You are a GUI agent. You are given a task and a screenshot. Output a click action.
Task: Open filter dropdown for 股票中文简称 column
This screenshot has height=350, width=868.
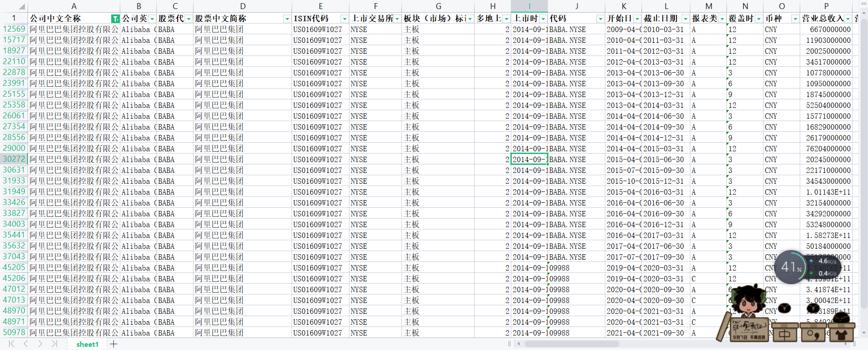coord(287,19)
